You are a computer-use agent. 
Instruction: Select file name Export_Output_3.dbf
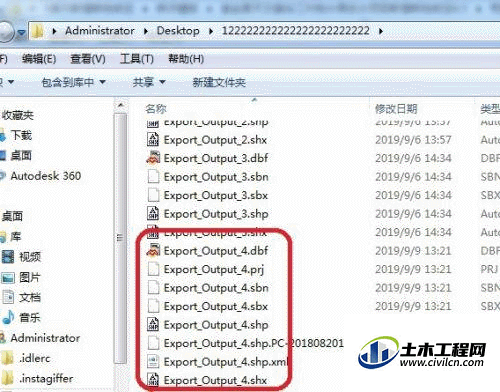click(x=216, y=158)
